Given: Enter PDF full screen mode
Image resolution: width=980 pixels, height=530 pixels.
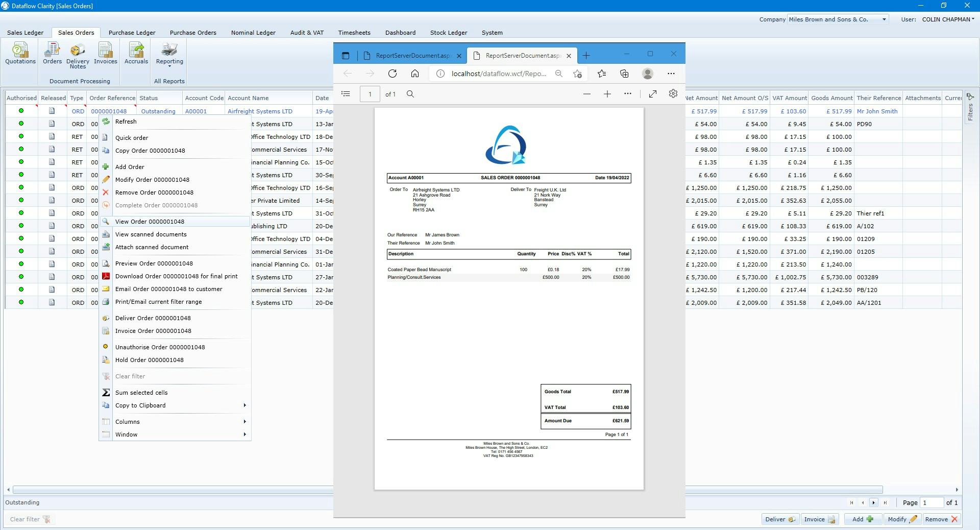Looking at the screenshot, I should click(653, 94).
